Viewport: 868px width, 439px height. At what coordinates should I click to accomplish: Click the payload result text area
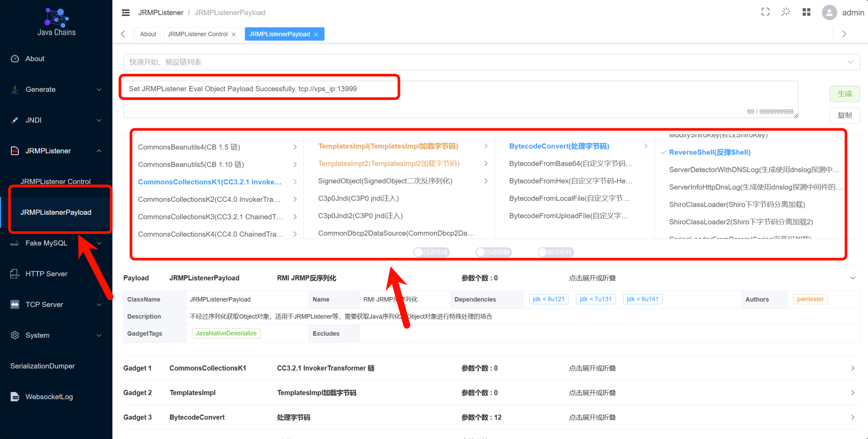(460, 99)
